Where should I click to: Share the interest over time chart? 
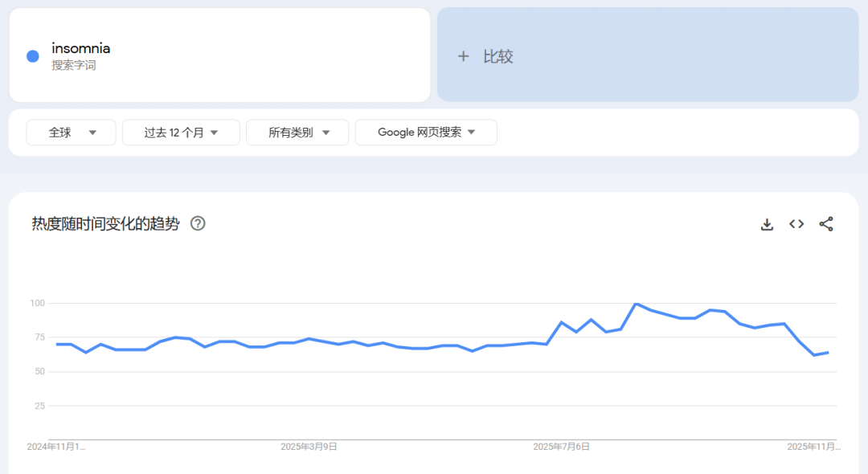pos(826,224)
